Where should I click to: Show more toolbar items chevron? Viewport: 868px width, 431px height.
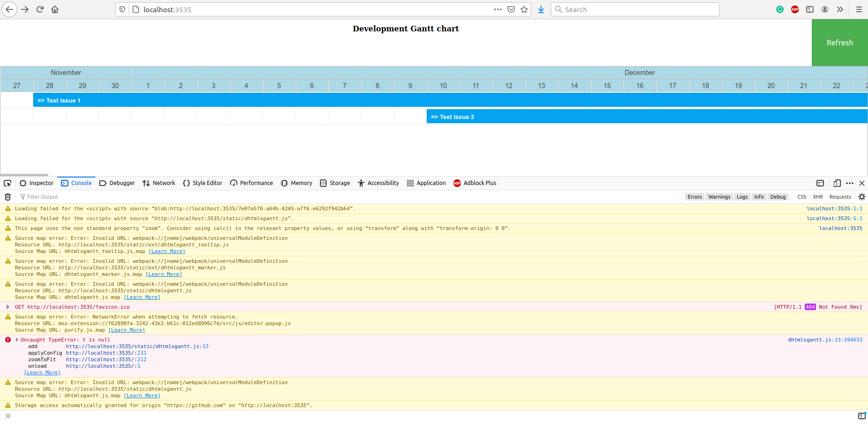[x=840, y=9]
